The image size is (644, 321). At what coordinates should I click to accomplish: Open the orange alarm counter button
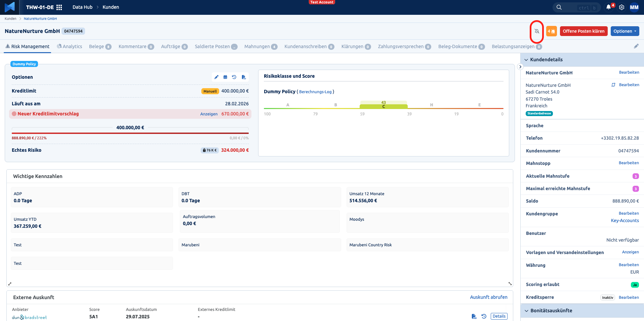pos(551,31)
